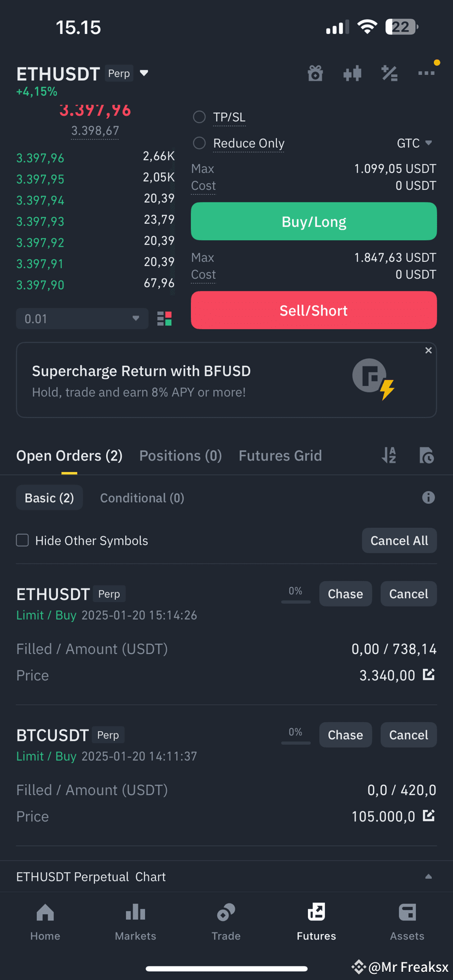
Task: Switch to the Conditional (0) tab
Action: click(x=142, y=498)
